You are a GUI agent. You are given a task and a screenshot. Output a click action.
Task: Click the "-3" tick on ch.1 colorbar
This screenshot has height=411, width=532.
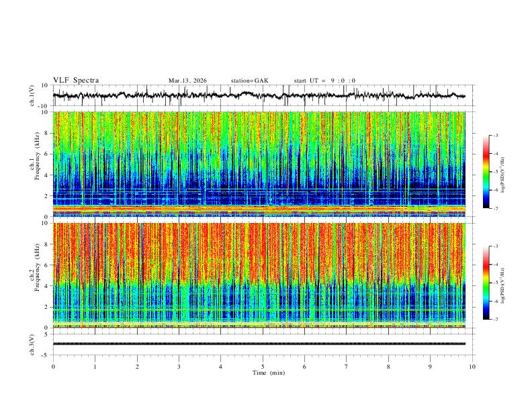click(496, 135)
